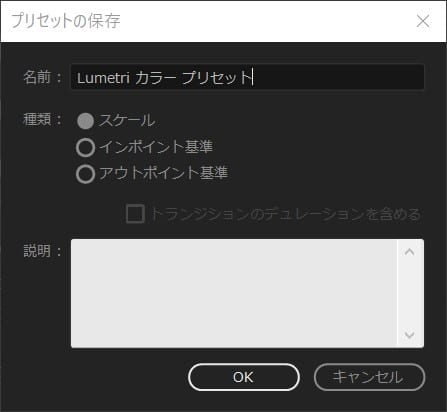The width and height of the screenshot is (447, 412).
Task: Click the インポイント基準 label text
Action: coord(156,147)
